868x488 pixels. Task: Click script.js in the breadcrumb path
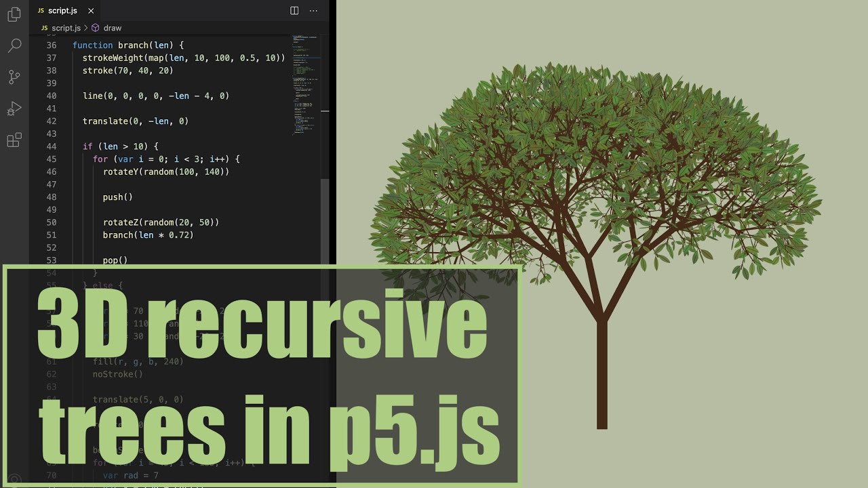click(x=66, y=28)
